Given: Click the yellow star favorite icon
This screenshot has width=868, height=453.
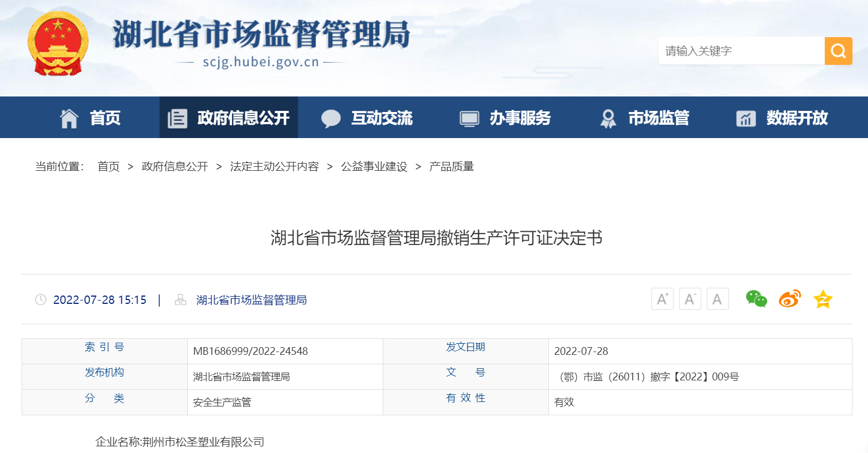Looking at the screenshot, I should click(823, 299).
